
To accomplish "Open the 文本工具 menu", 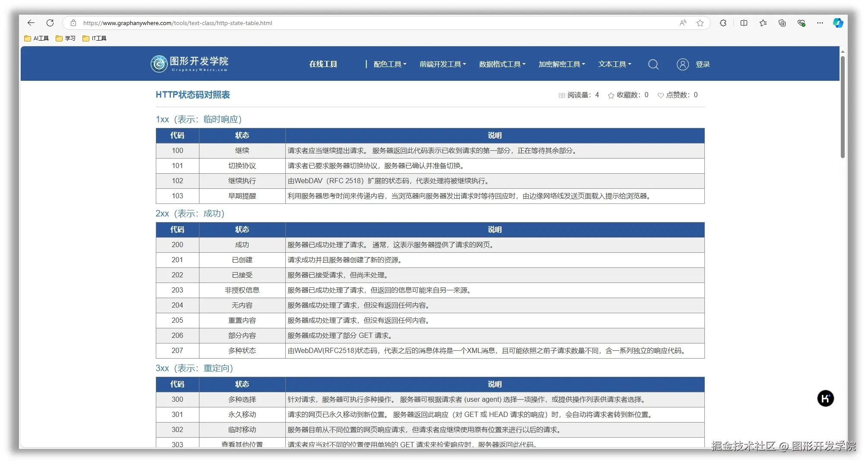I will click(614, 64).
